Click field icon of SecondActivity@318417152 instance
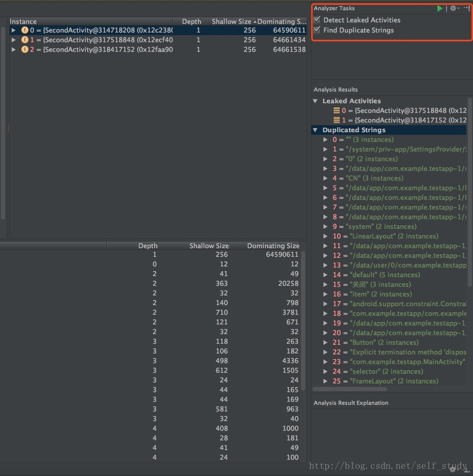Screen dimensions: 473x476 [24, 49]
